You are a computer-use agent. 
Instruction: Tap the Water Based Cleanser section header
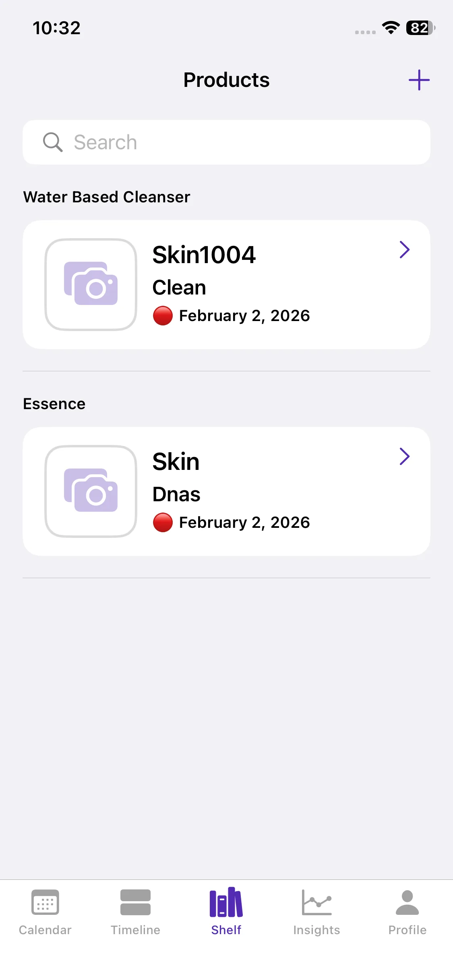[x=107, y=197]
